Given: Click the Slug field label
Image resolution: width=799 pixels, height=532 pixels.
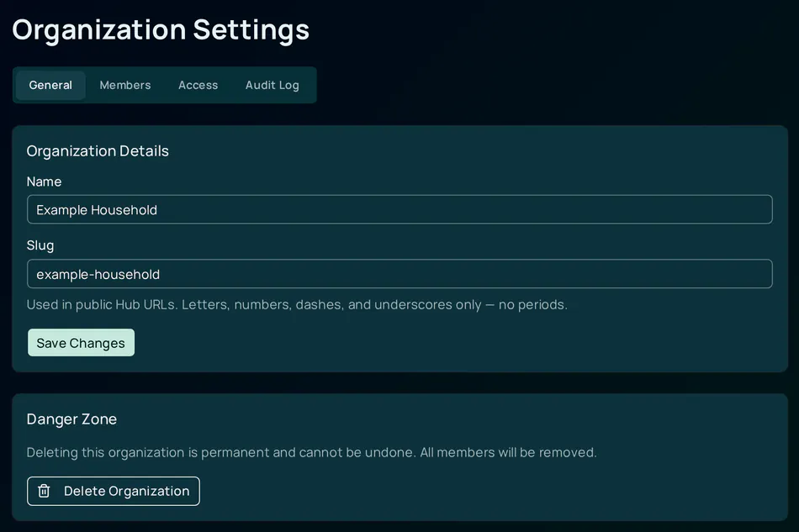Looking at the screenshot, I should pos(40,246).
